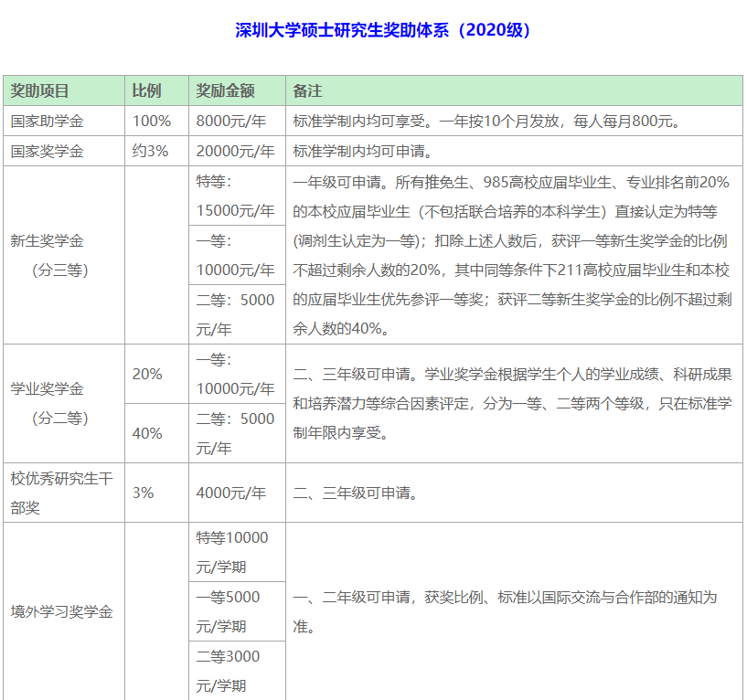The width and height of the screenshot is (747, 700).
Task: Click the 40% ratio cell
Action: click(156, 433)
